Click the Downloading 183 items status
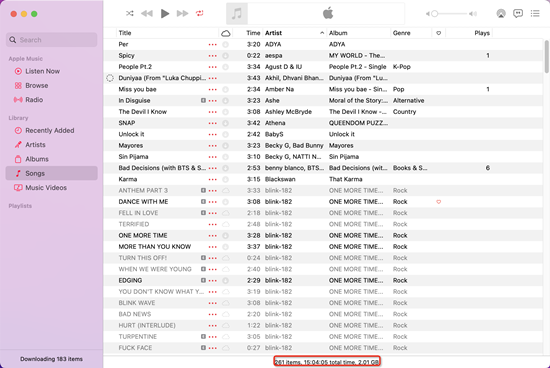Viewport: 550px width, 368px height. (x=51, y=359)
